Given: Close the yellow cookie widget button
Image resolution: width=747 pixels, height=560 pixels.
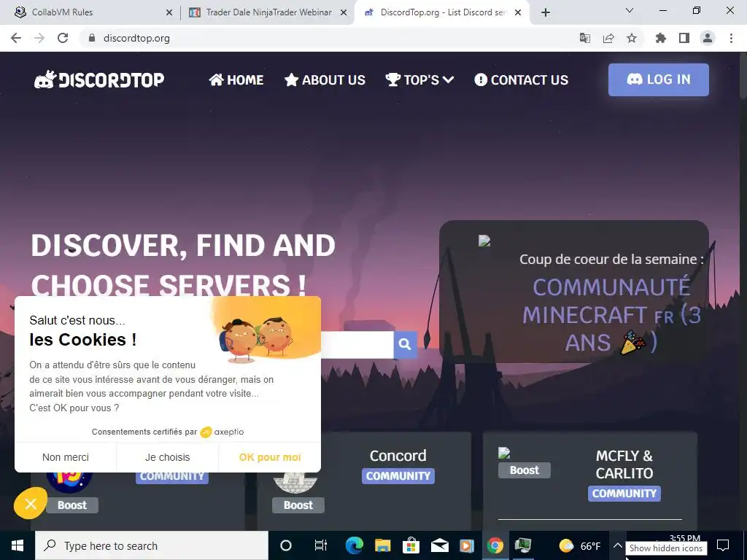Looking at the screenshot, I should pyautogui.click(x=31, y=503).
